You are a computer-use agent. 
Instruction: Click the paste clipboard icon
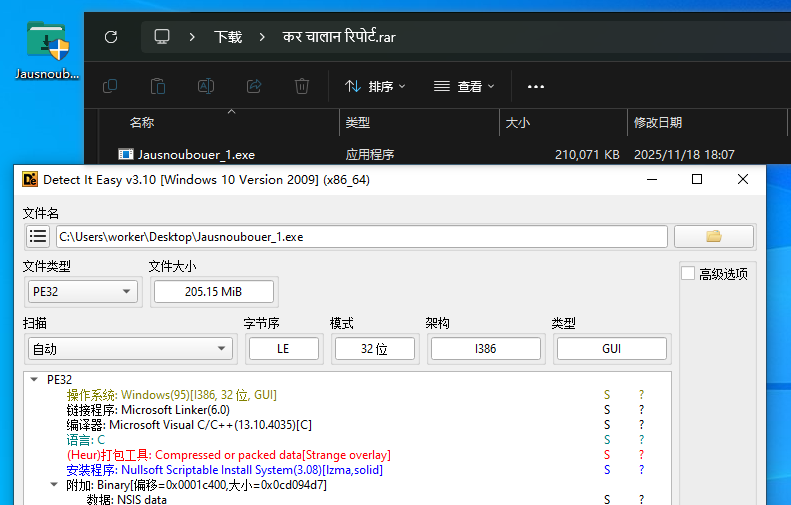coord(158,86)
